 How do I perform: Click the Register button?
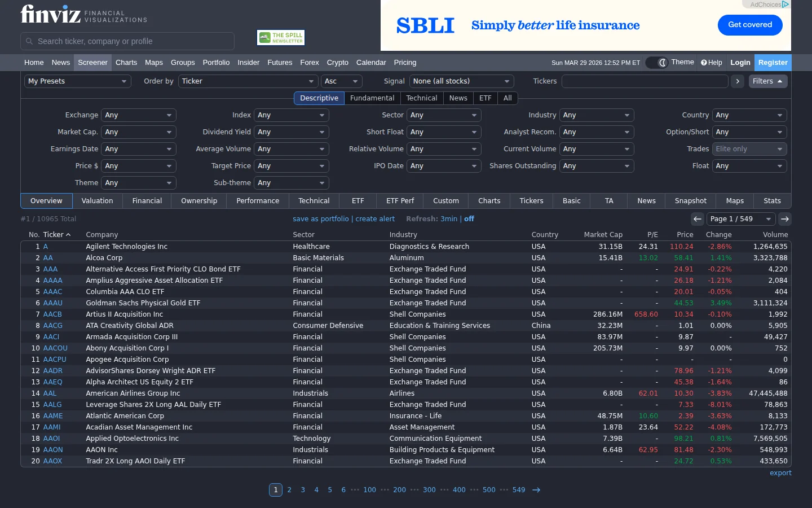pos(773,63)
